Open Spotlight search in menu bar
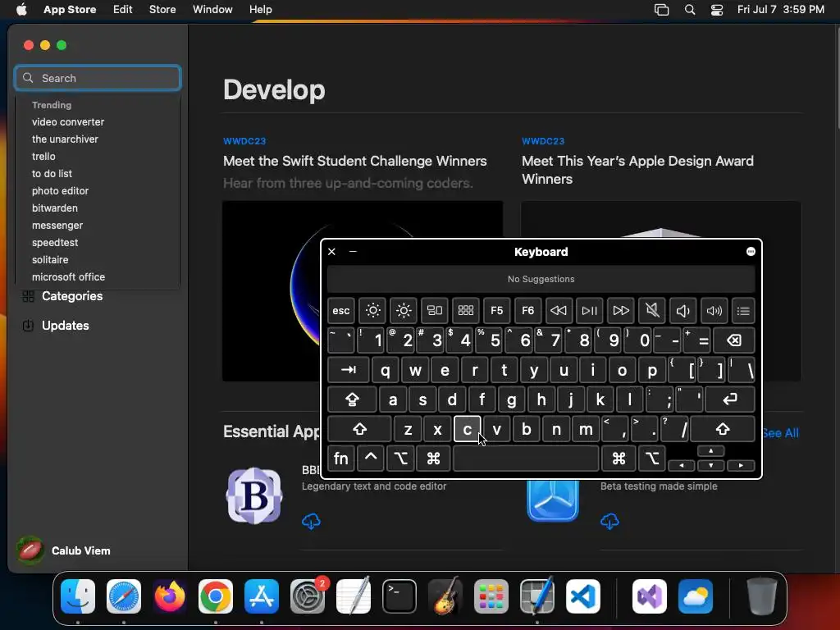The image size is (840, 630). tap(690, 10)
